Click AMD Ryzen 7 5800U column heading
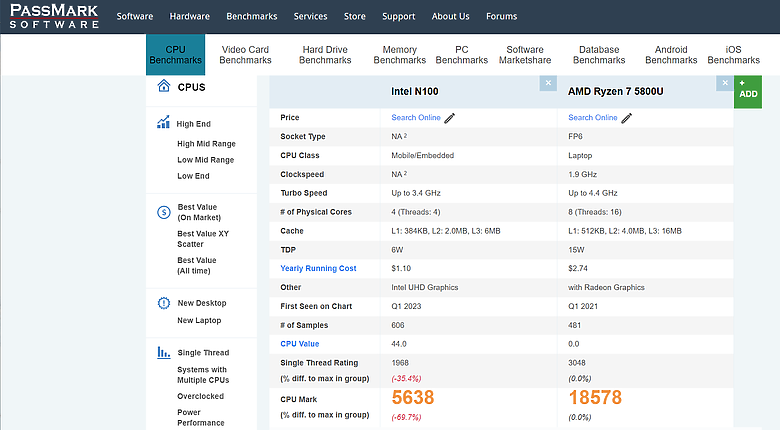The width and height of the screenshot is (780, 430). click(x=615, y=91)
